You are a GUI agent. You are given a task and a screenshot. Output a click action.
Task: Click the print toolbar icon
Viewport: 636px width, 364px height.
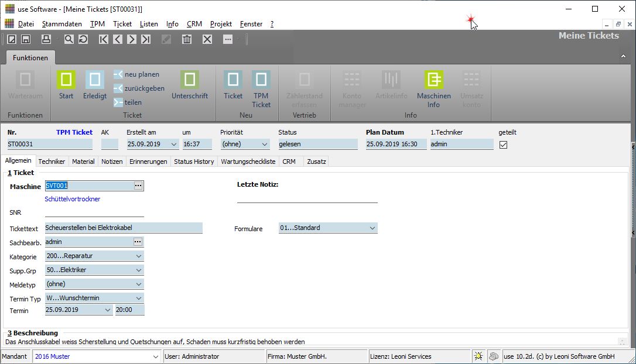pyautogui.click(x=46, y=39)
